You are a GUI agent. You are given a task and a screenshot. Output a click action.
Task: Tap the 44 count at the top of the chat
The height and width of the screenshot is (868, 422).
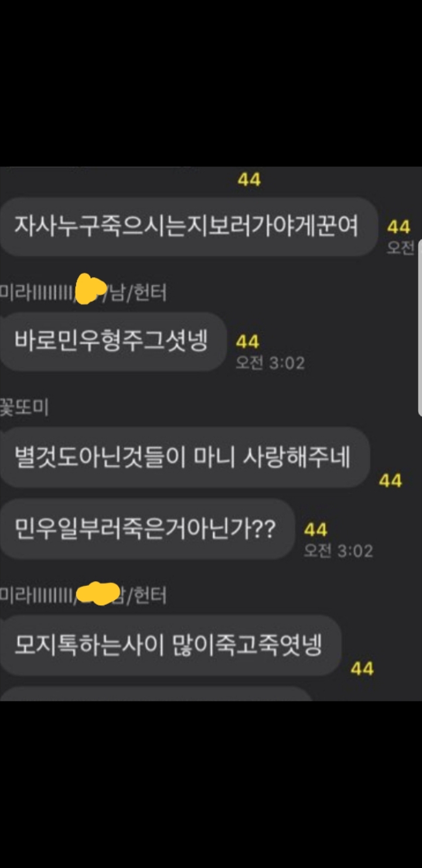click(x=249, y=179)
